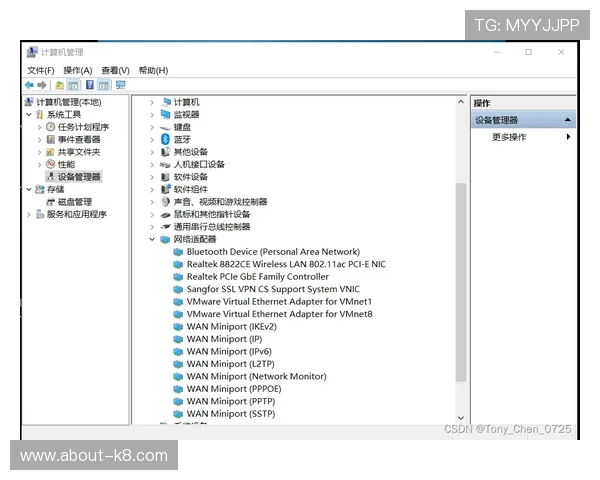Viewport: 600px width, 480px height.
Task: Click the 监视器 monitor icon
Action: [165, 114]
